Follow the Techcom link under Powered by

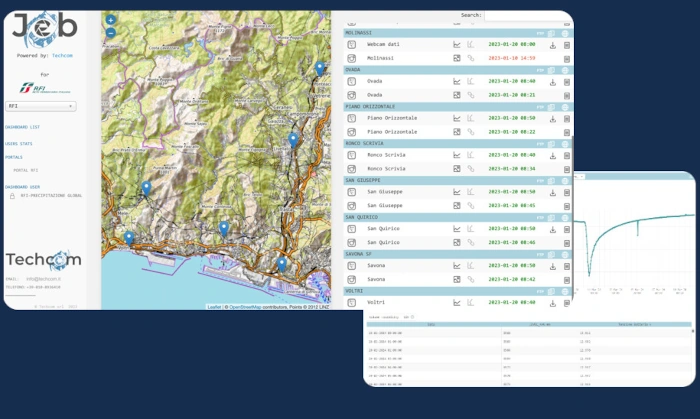tap(62, 56)
